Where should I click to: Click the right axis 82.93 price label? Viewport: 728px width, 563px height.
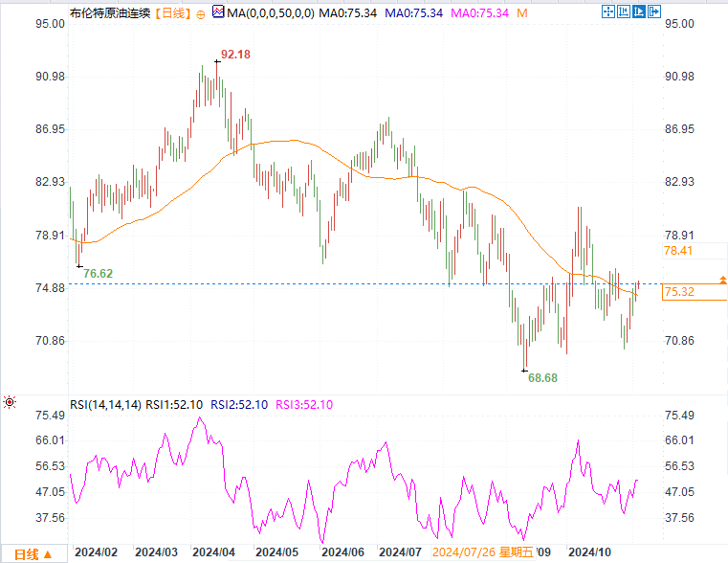click(x=680, y=182)
